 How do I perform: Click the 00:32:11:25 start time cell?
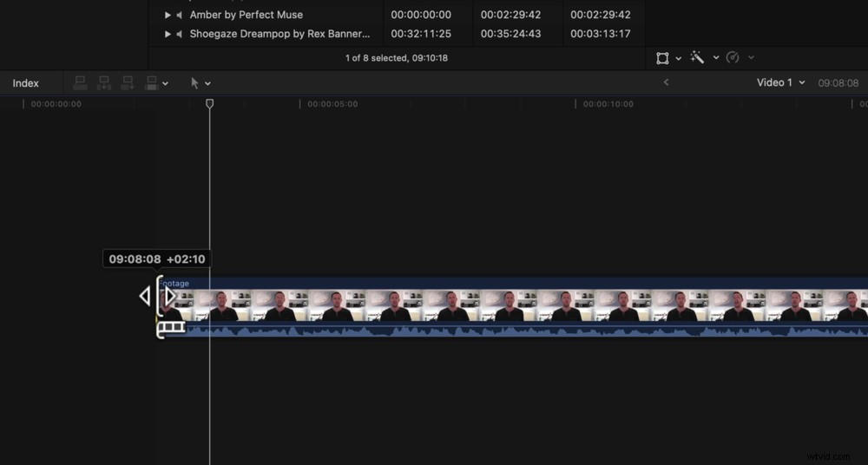coord(421,34)
